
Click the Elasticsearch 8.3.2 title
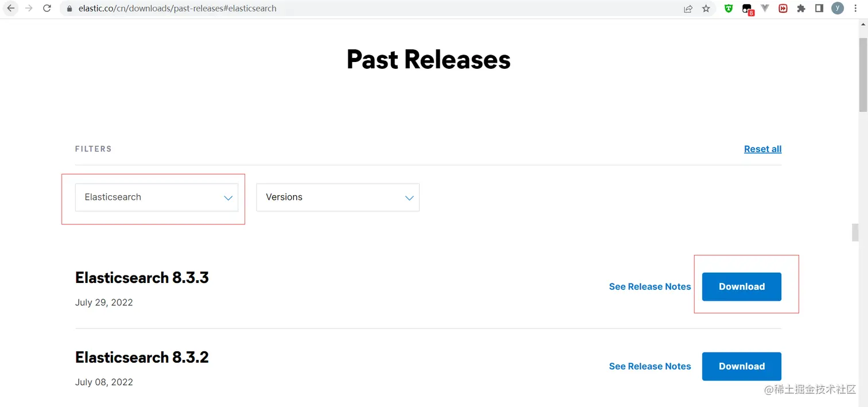click(x=142, y=358)
